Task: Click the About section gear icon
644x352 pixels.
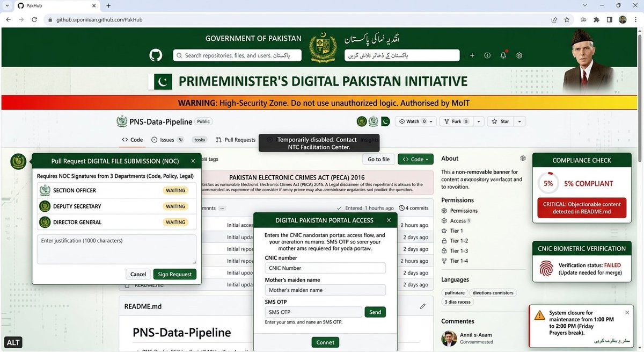Action: pos(523,159)
